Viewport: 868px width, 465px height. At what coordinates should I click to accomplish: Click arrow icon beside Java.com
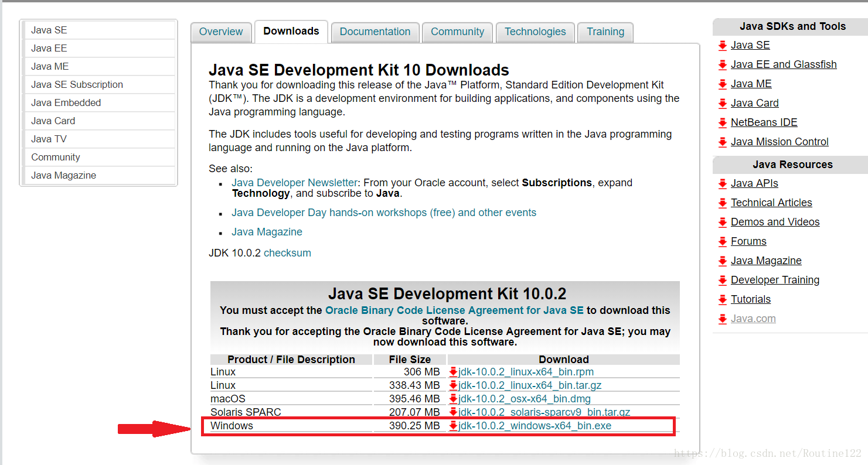point(723,319)
